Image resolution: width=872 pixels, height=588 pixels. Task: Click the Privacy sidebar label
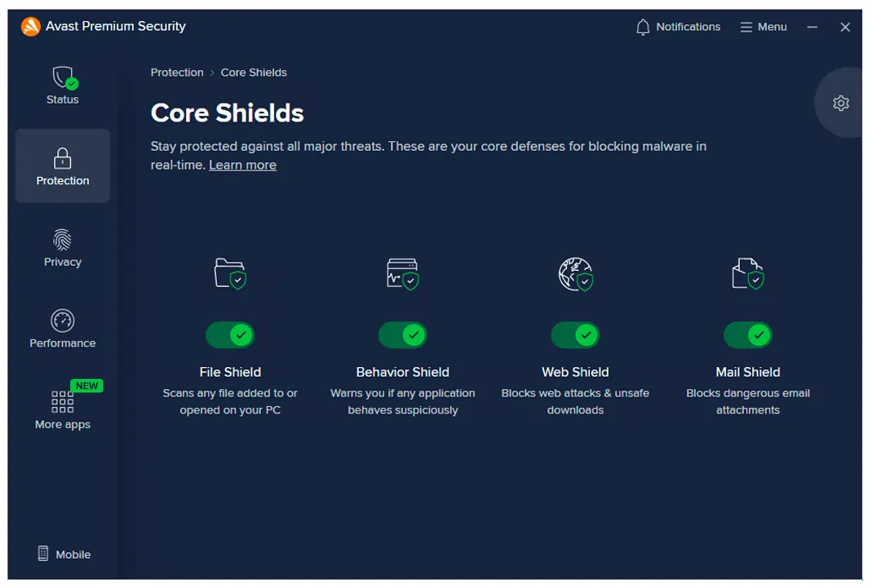click(62, 262)
